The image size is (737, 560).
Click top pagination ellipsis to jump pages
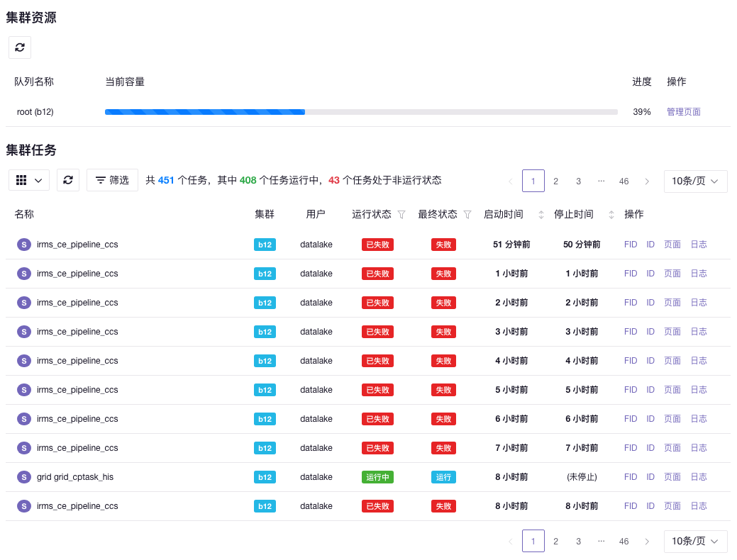tap(601, 181)
